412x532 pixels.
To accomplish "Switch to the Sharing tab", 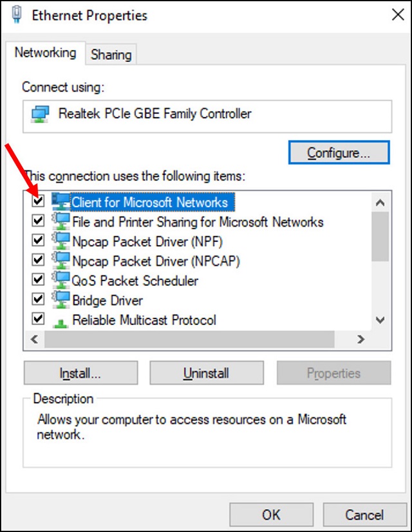I will pyautogui.click(x=111, y=55).
